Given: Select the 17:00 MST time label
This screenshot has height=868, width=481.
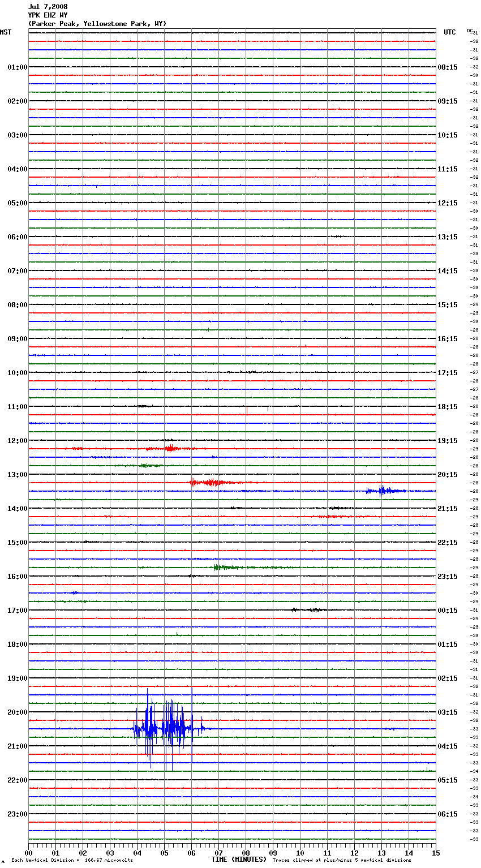Looking at the screenshot, I should coord(18,611).
